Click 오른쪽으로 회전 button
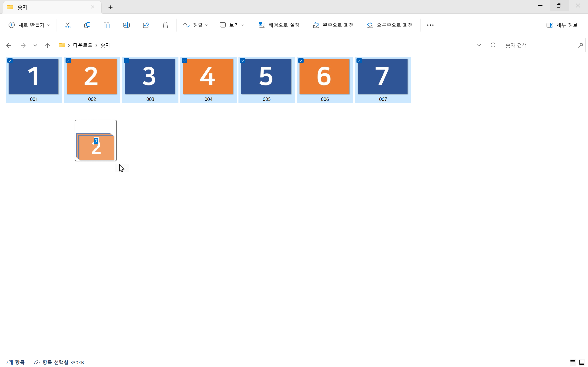 [390, 25]
